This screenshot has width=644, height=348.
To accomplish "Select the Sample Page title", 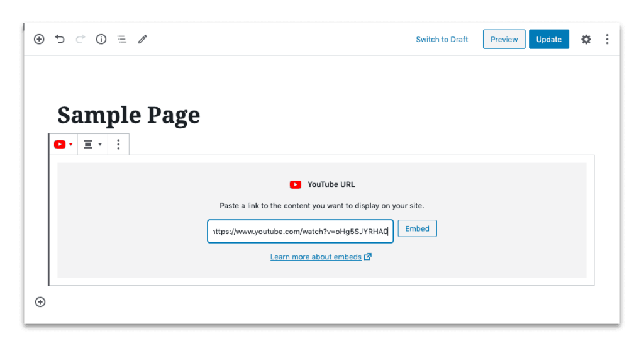I will [128, 115].
